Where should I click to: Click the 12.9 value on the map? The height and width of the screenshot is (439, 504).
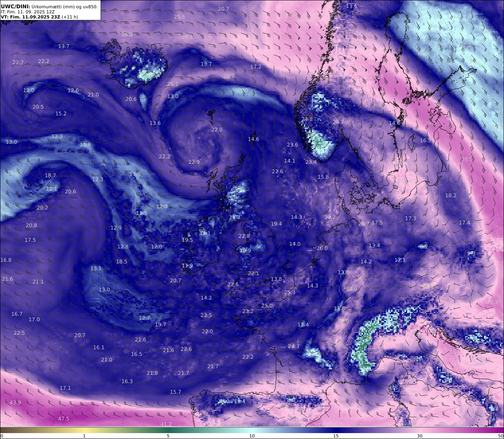116,228
